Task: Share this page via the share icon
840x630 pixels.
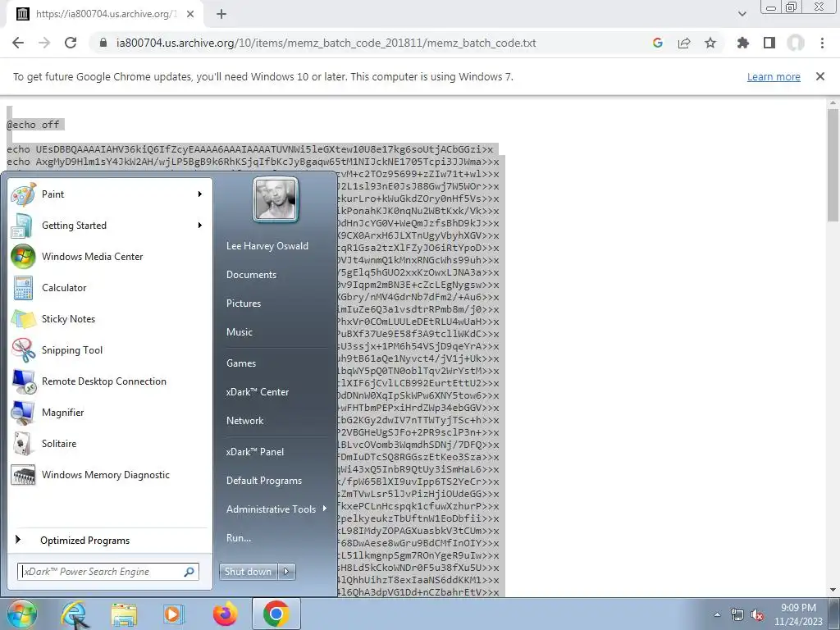Action: [684, 43]
